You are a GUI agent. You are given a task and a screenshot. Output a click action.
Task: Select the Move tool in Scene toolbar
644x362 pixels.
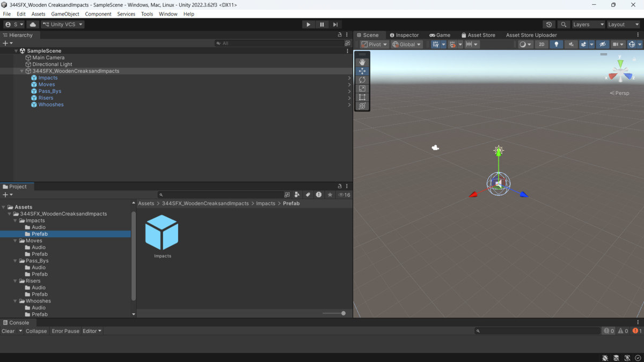coord(362,71)
